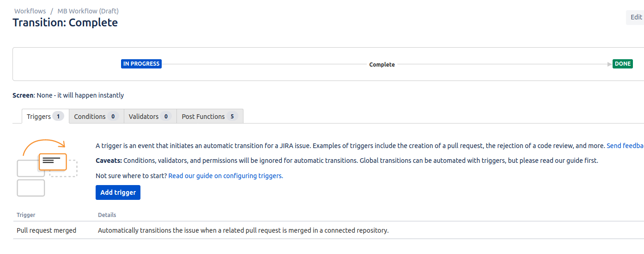Select the Pull request merged trigger row

(x=328, y=230)
